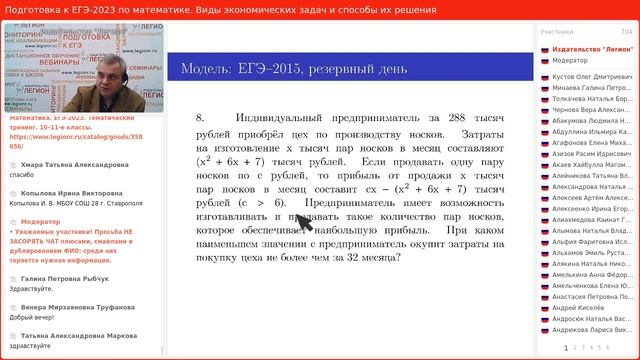The height and width of the screenshot is (360, 640).
Task: Click webinar title Подготовка к ЕГЭ-2023
Action: (220, 10)
